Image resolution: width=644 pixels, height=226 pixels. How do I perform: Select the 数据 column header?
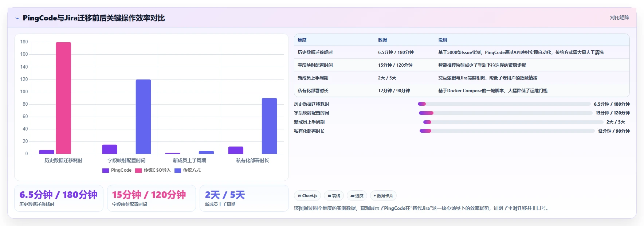[x=382, y=40]
